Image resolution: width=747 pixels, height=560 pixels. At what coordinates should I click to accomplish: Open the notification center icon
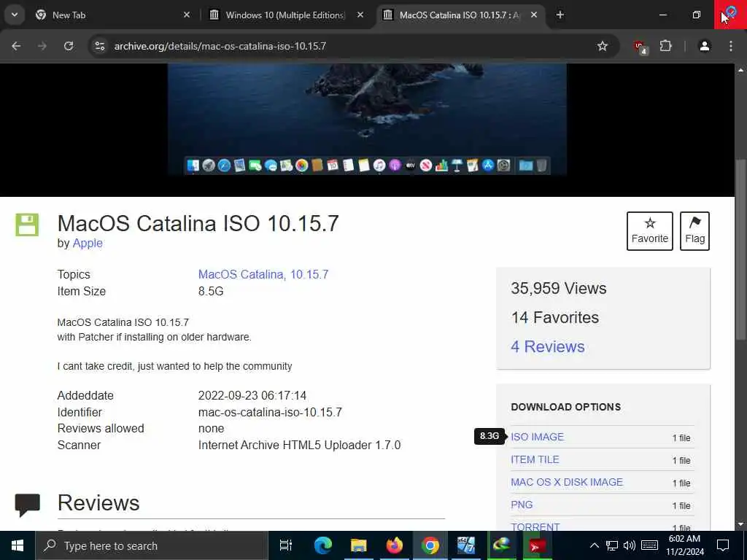coord(723,545)
